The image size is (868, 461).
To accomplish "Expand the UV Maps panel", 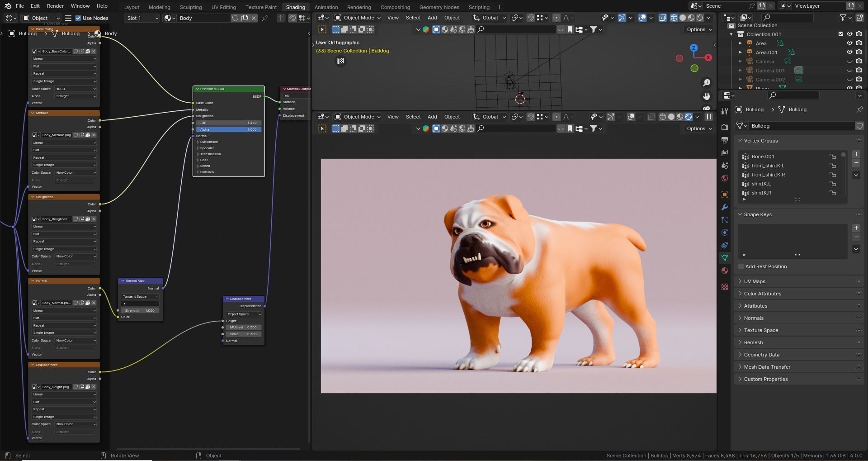I will 799,281.
